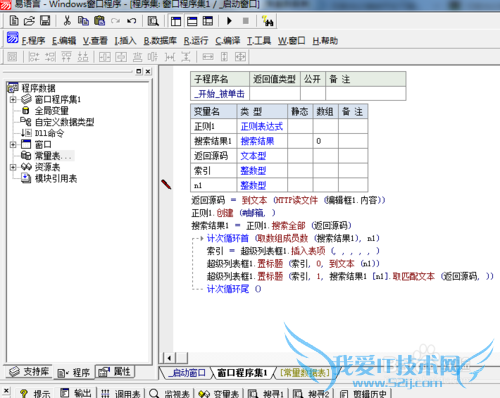The image size is (500, 398).
Task: Click the 正则表达式 type link
Action: [x=262, y=126]
